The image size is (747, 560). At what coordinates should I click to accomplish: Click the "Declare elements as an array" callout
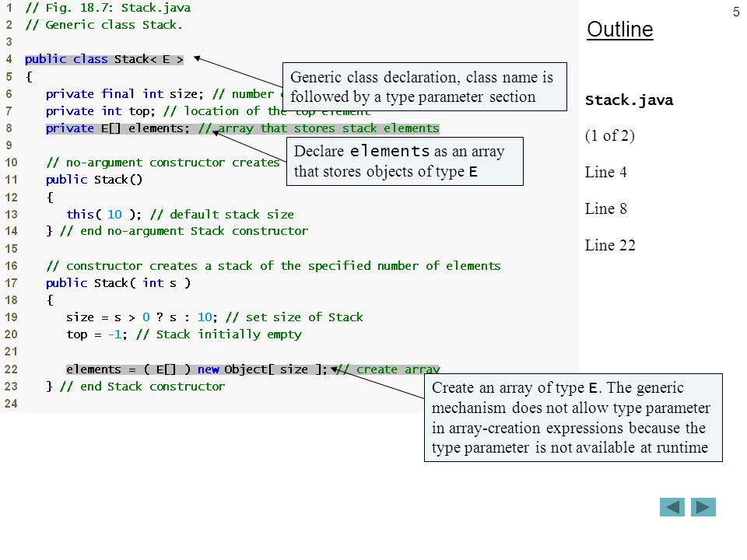405,162
